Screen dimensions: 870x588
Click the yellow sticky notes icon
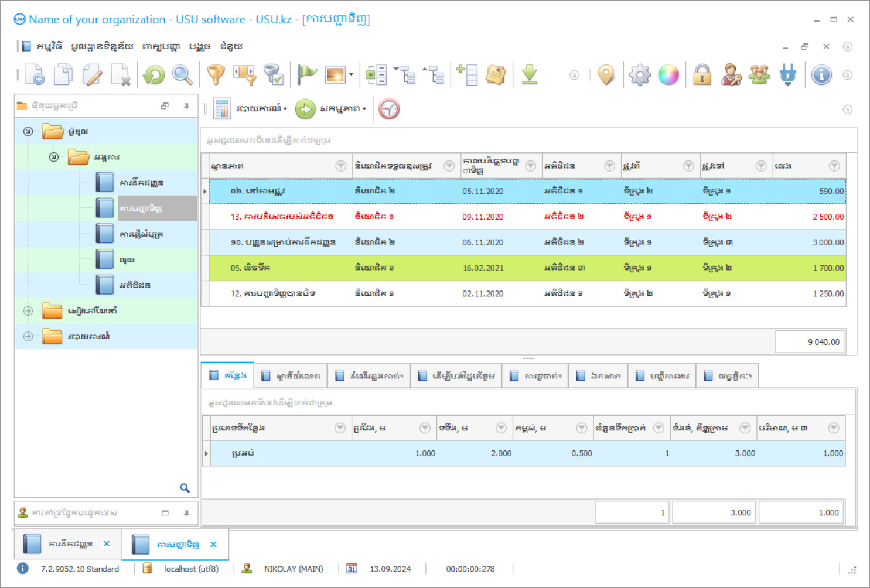(496, 74)
